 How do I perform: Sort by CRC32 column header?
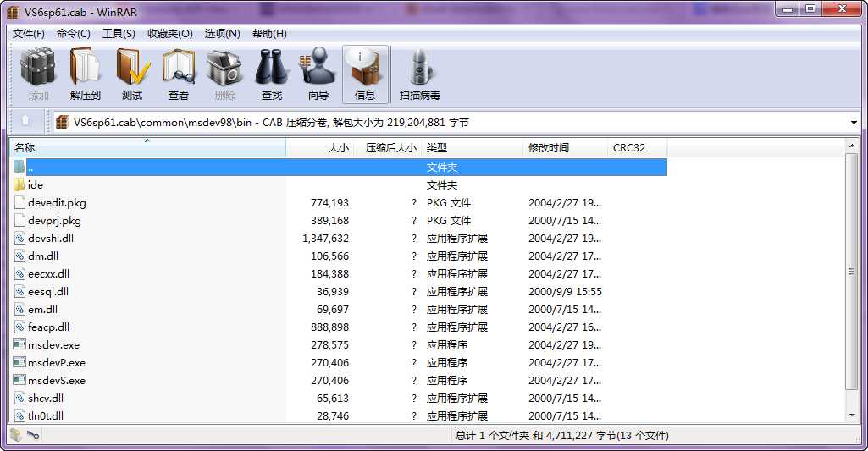(x=637, y=148)
